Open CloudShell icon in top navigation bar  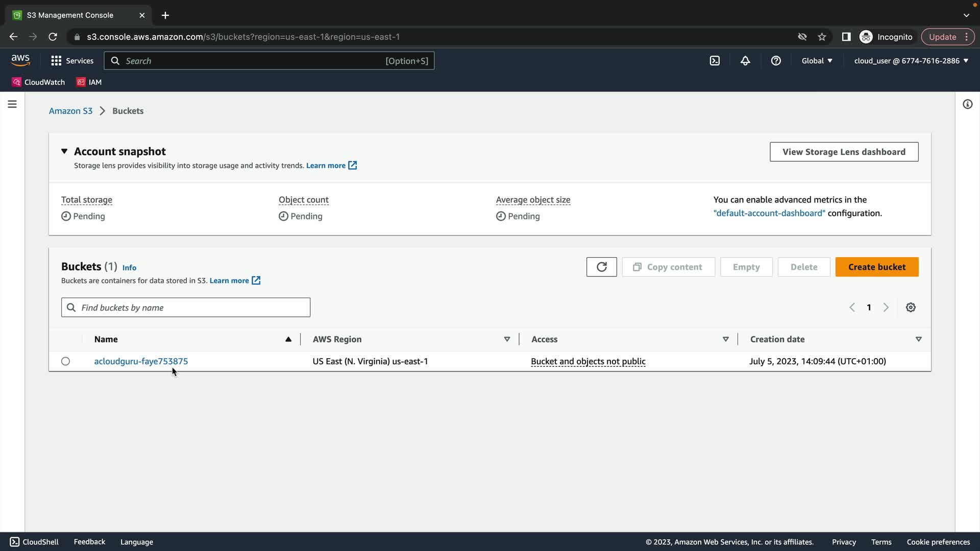715,61
